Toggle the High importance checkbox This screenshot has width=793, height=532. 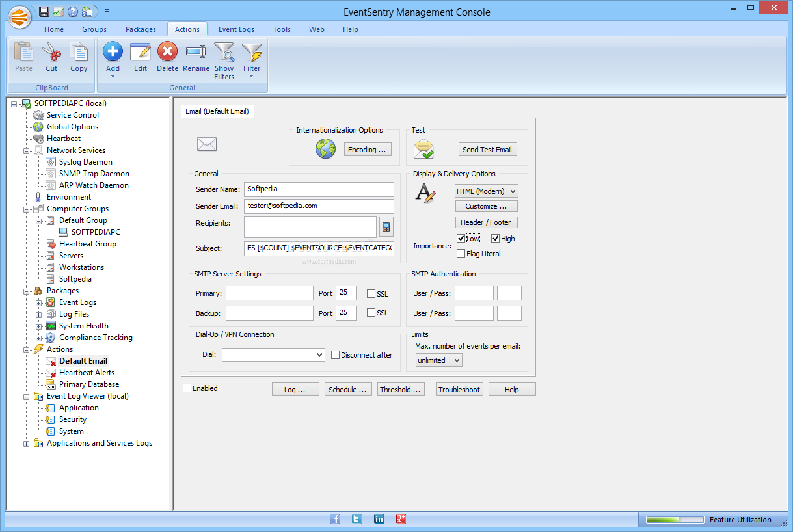click(496, 239)
